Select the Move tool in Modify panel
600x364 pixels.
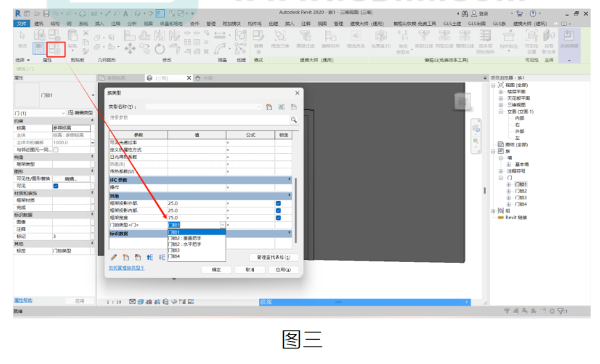point(129,49)
